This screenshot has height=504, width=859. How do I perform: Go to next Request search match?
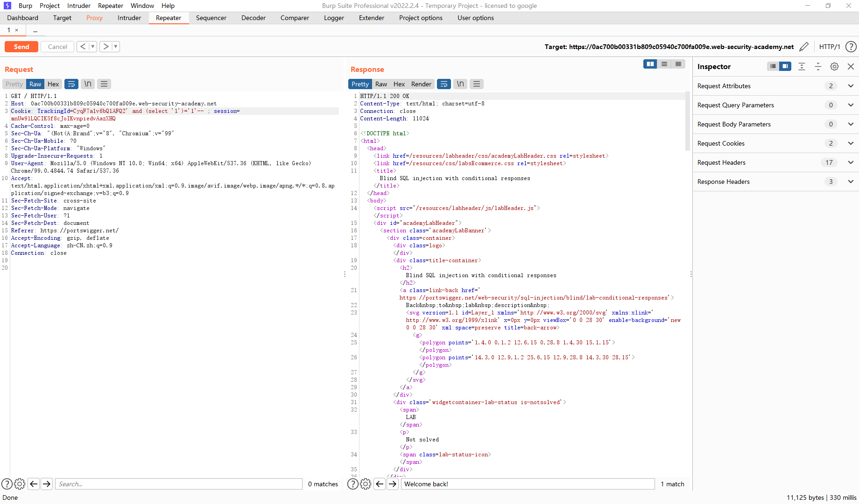point(47,484)
